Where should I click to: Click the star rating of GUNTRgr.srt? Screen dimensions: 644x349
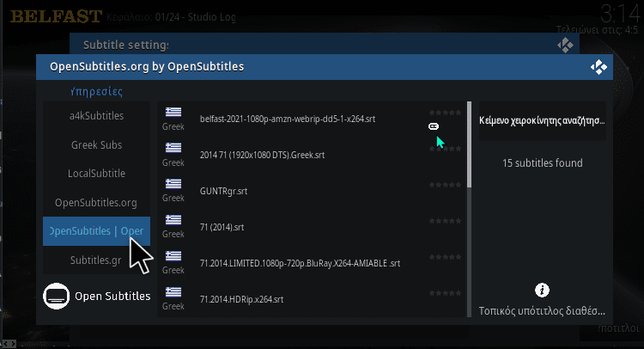point(445,185)
